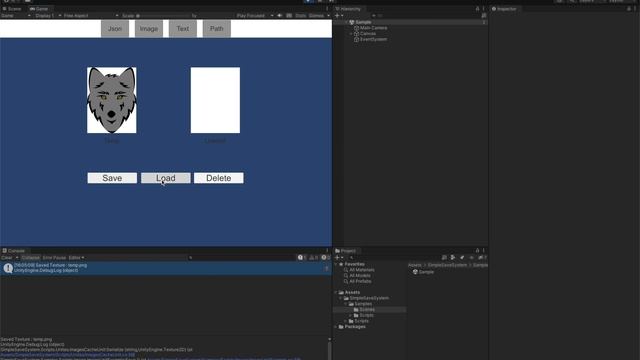This screenshot has height=360, width=640.
Task: Select the Inspector tab
Action: (504, 9)
